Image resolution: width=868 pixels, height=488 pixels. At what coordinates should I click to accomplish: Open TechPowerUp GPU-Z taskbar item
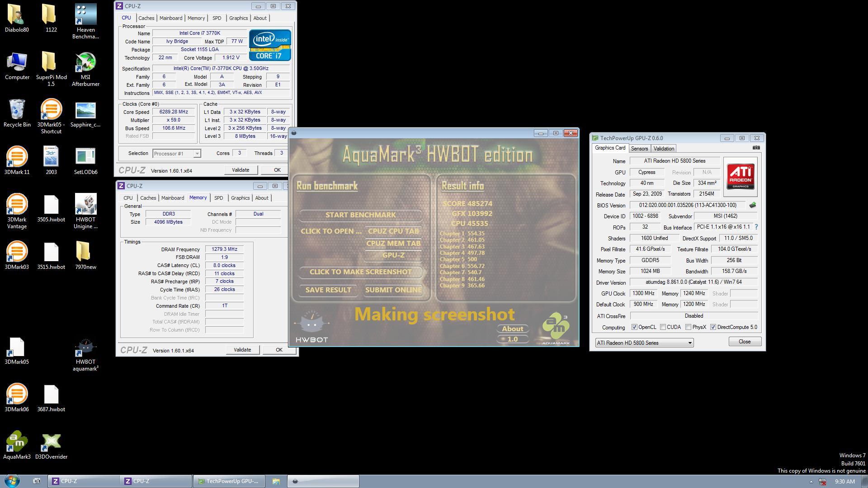pos(228,481)
